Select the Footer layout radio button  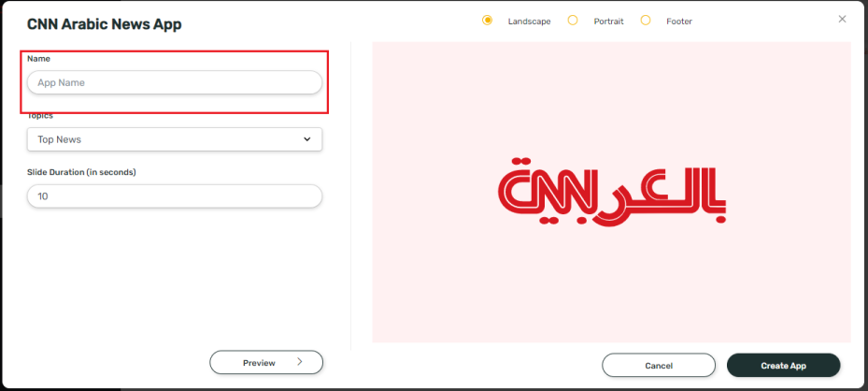click(646, 21)
